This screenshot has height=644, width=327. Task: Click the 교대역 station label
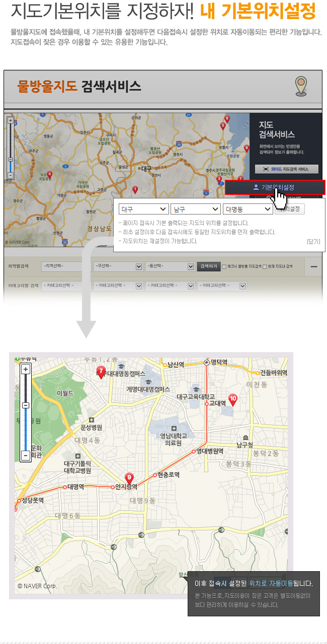pyautogui.click(x=217, y=403)
